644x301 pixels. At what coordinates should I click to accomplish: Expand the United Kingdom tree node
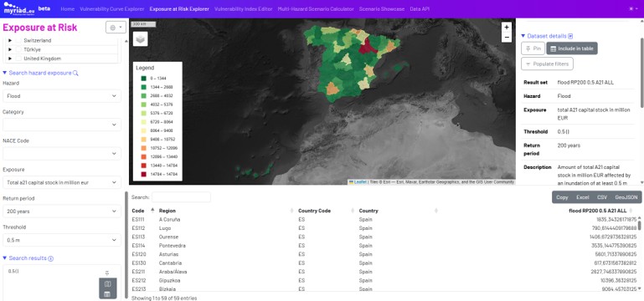click(x=10, y=59)
